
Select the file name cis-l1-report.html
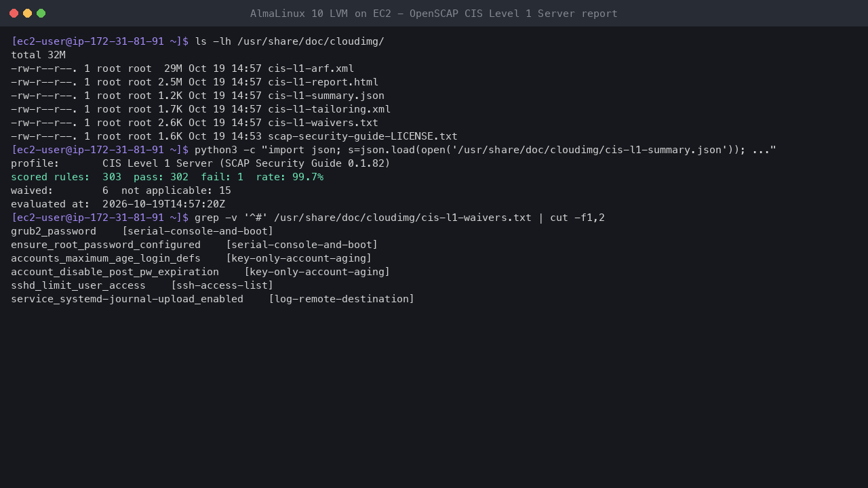[x=323, y=82]
